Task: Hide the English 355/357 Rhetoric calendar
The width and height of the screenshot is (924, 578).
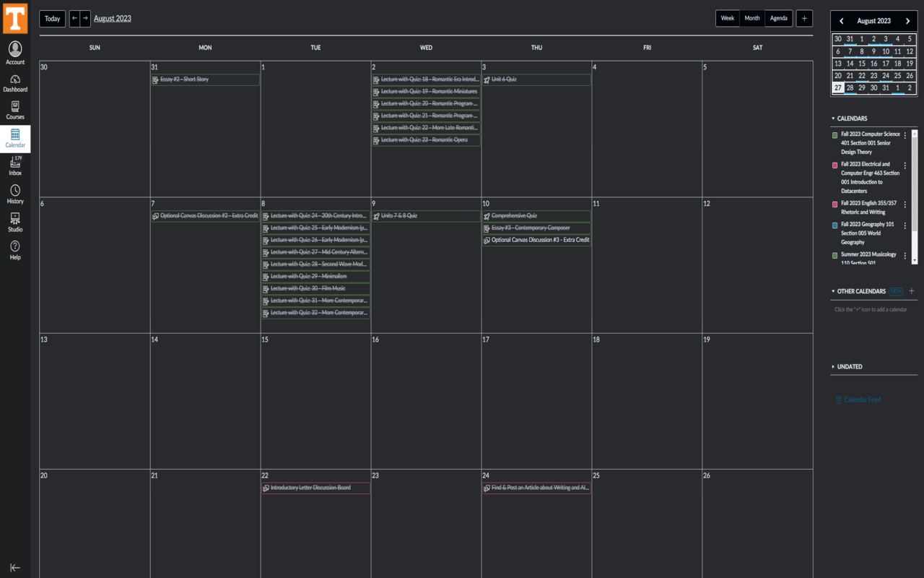Action: 835,203
